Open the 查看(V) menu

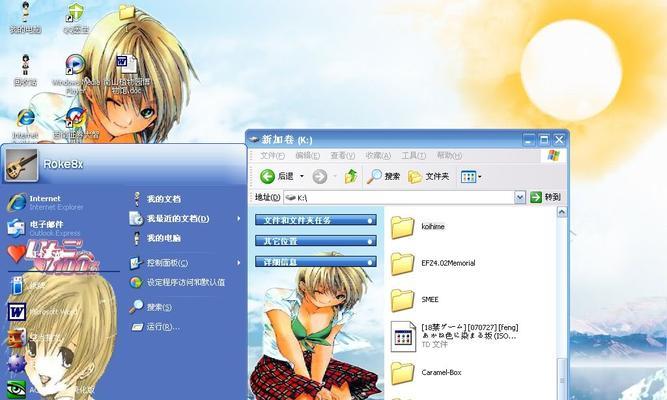pyautogui.click(x=343, y=155)
